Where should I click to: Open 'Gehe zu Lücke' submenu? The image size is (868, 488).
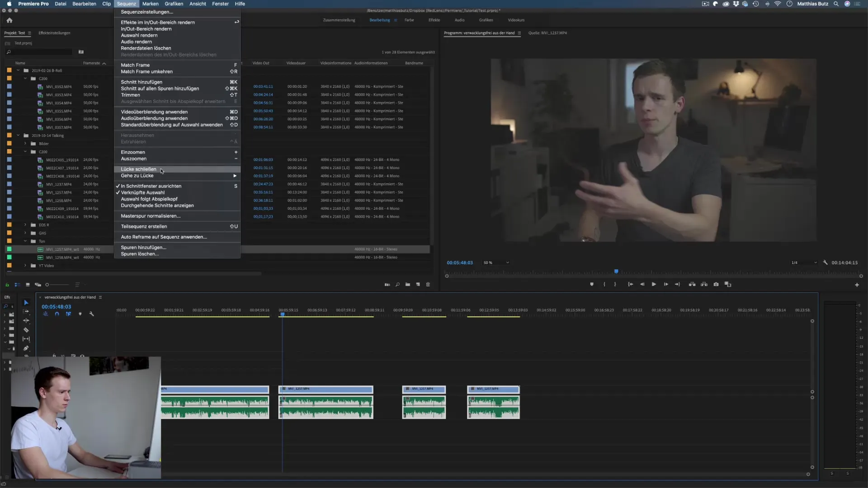click(177, 176)
